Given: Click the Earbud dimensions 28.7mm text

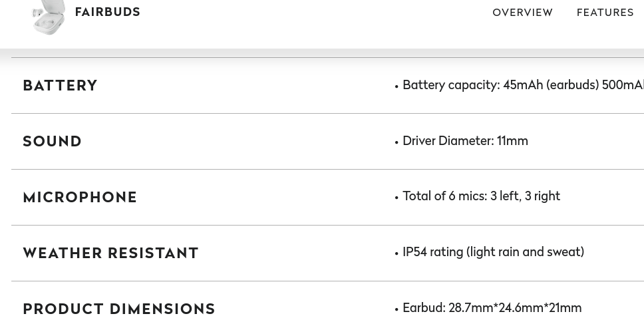Looking at the screenshot, I should click(x=492, y=308).
